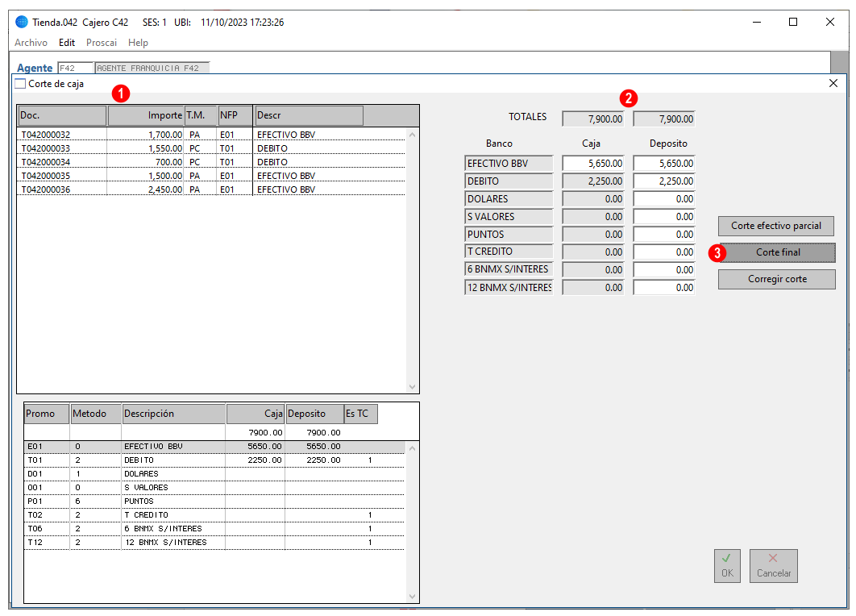The image size is (856, 616).
Task: Click the 6 BNMX S/INTERES Deposito field
Action: coord(664,270)
